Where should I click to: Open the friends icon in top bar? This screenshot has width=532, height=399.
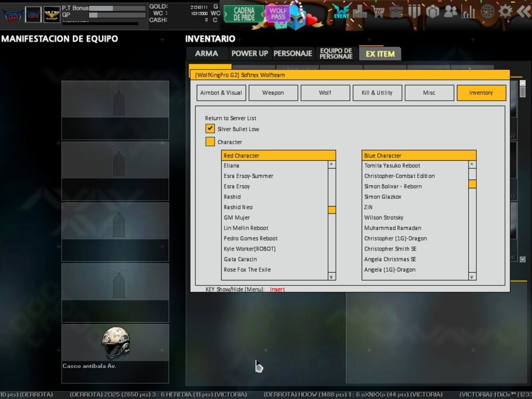coord(450,11)
